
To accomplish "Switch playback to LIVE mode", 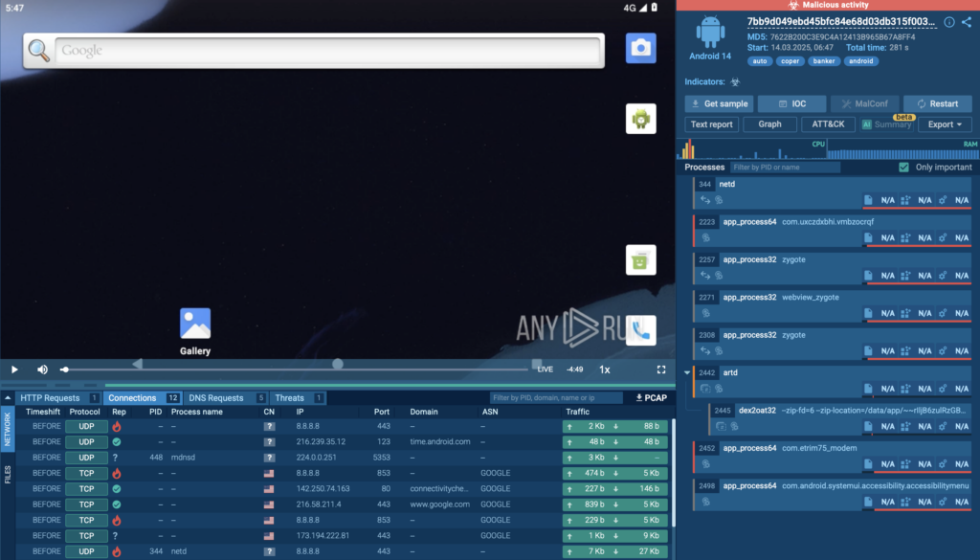I will [x=545, y=369].
